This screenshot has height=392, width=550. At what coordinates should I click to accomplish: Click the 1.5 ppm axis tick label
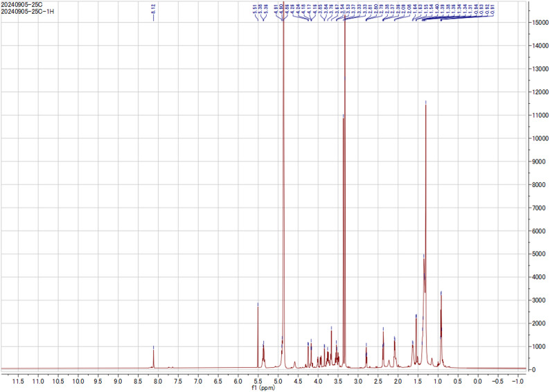(418, 381)
